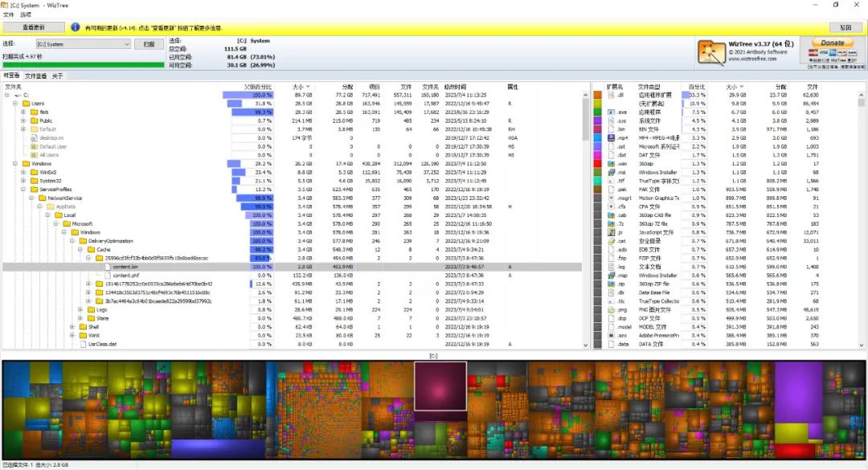Collapse the ServiceProfiles folder node
This screenshot has height=470, width=868.
click(23, 190)
